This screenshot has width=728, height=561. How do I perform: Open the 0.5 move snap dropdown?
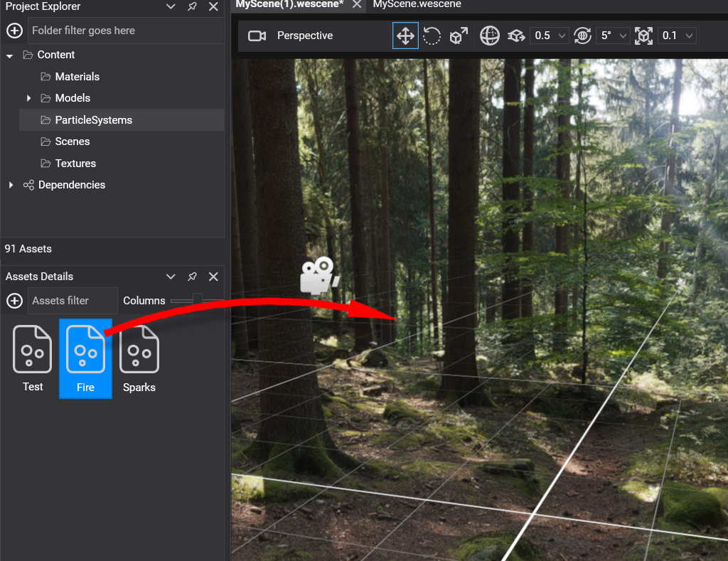(550, 36)
